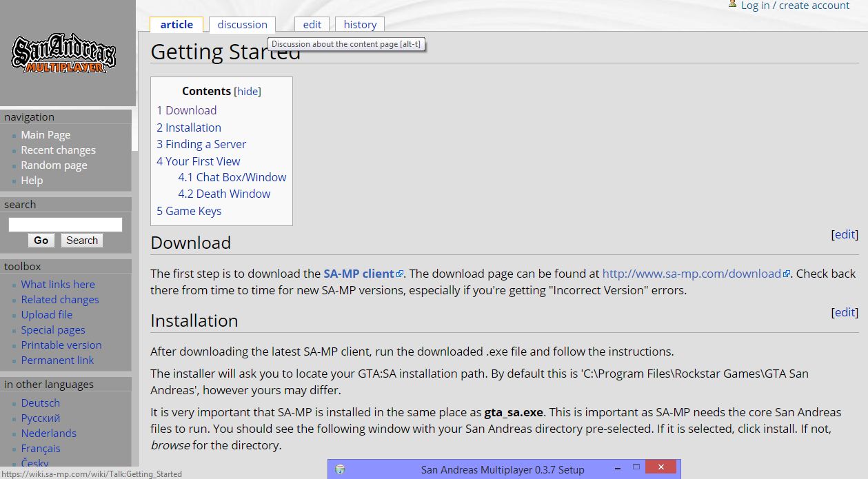Click the San Andreas Multiplayer logo
The image size is (868, 479).
point(63,53)
